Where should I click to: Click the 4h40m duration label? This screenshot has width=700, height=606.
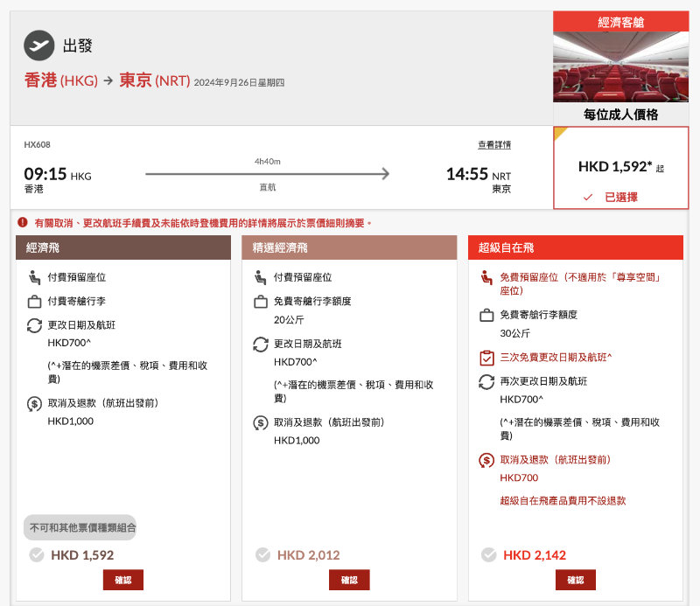[268, 162]
